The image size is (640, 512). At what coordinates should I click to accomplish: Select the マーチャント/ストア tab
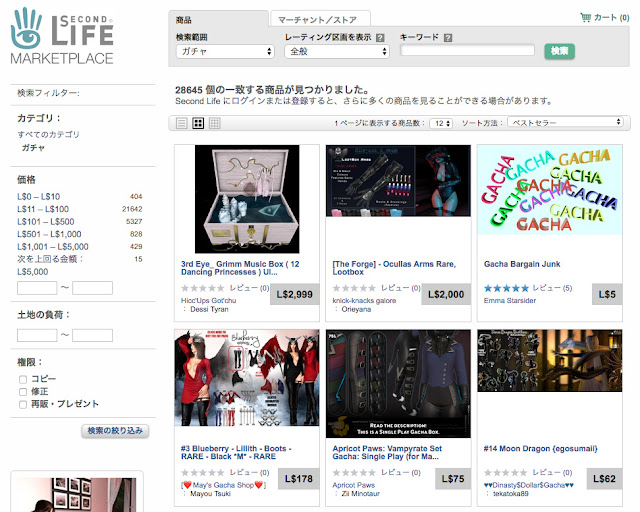(x=320, y=19)
